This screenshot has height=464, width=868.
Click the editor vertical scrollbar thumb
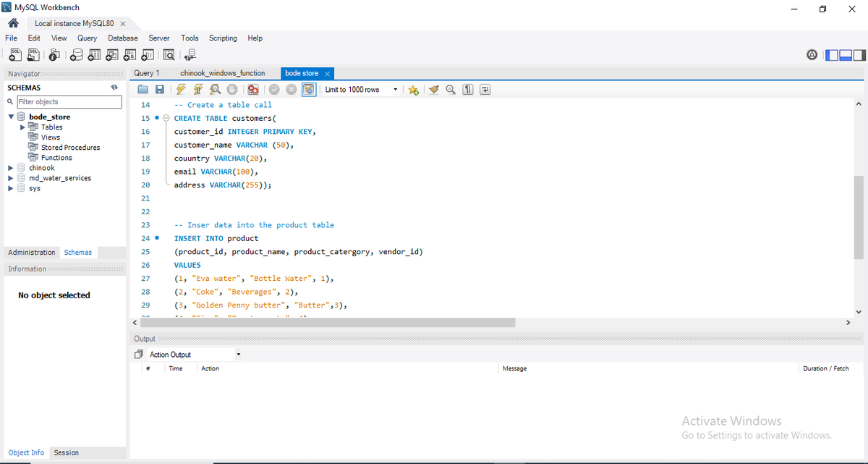(x=859, y=217)
